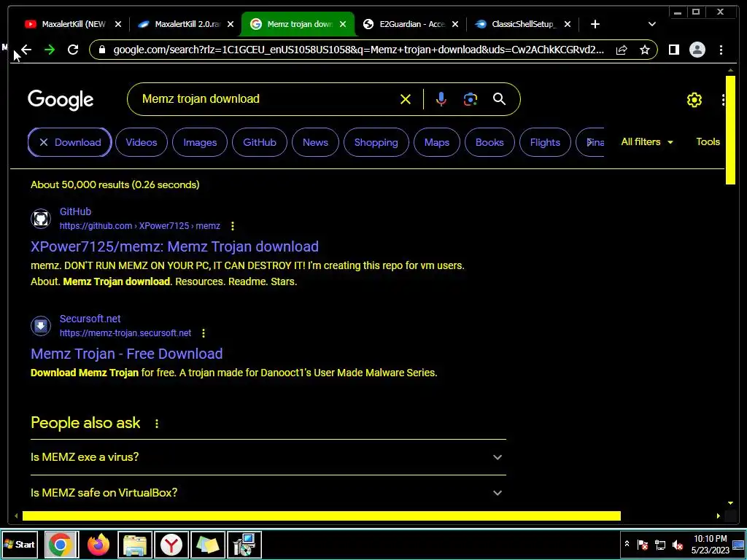The width and height of the screenshot is (747, 560).
Task: Click the address bar URL
Action: [x=358, y=50]
